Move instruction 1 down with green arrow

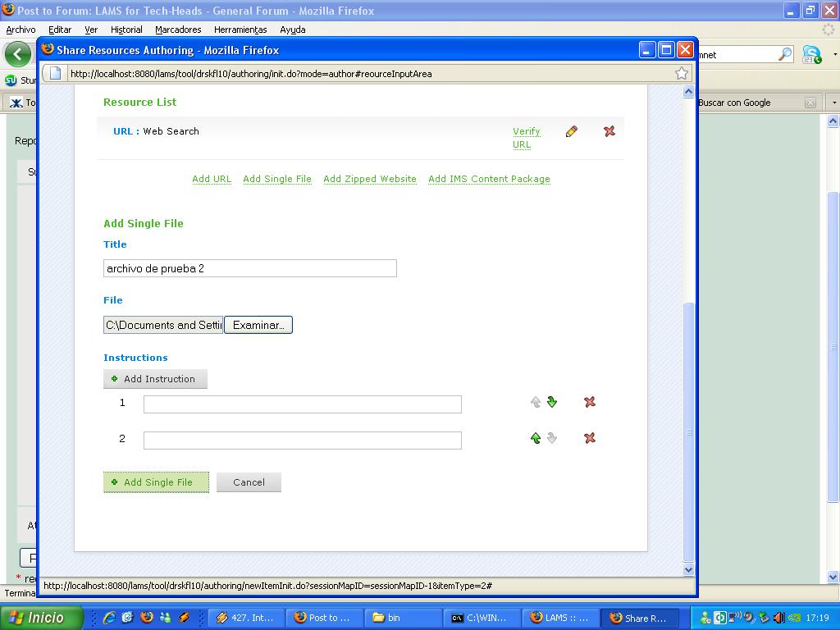pos(552,402)
